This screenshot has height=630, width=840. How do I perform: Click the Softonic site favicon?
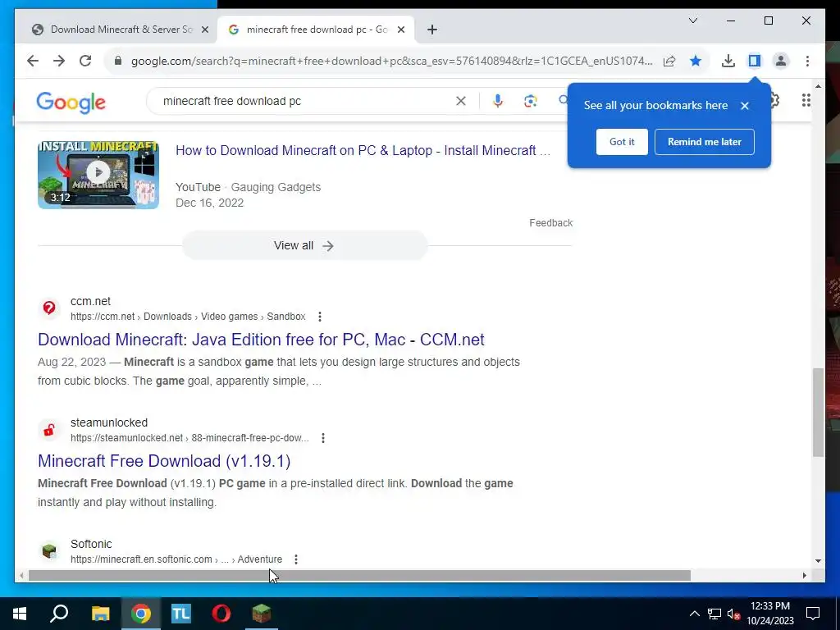click(48, 550)
